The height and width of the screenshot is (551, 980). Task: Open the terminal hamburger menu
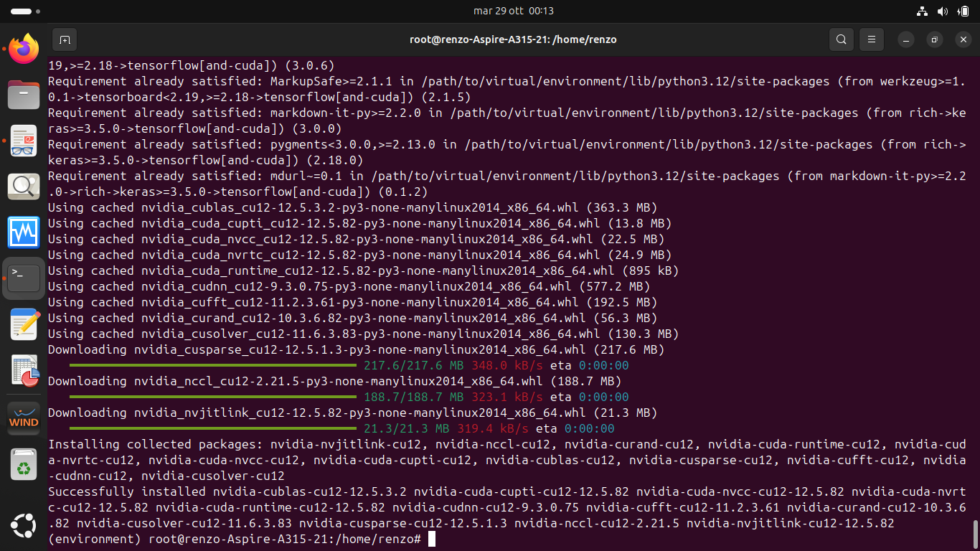point(872,39)
